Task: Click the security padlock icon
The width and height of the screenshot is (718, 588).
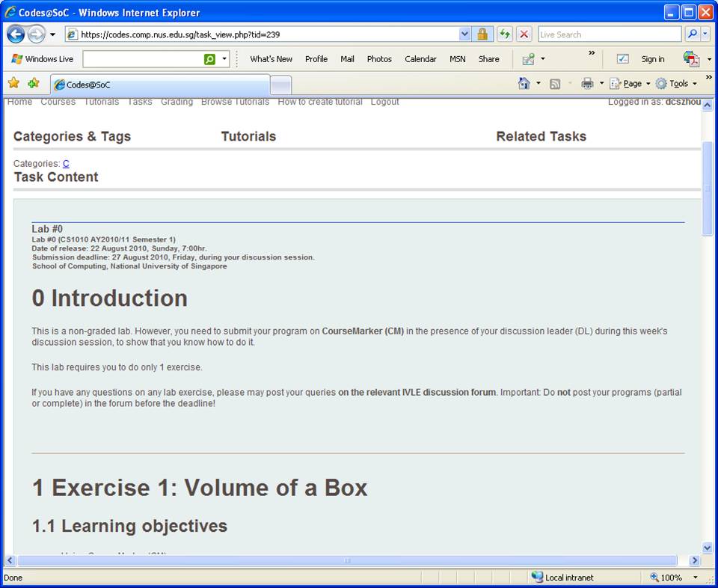Action: pyautogui.click(x=482, y=34)
